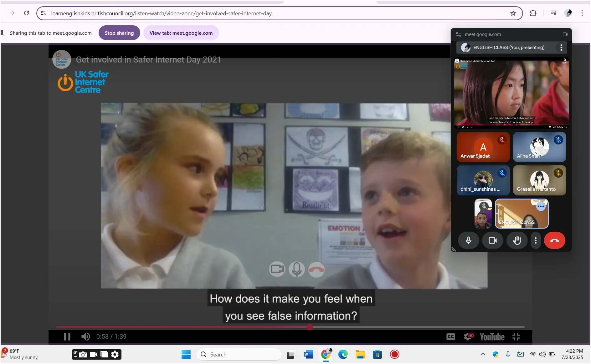Toggle camera in the screen recorder toolbar
Image resolution: width=591 pixels, height=364 pixels.
pyautogui.click(x=93, y=354)
